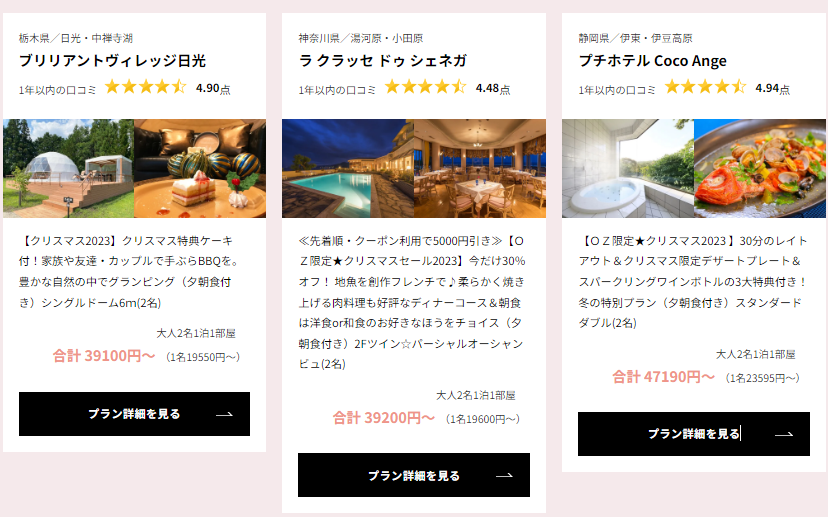
Task: Open ラ クラッセ ドゥ シェネガ hotel title
Action: pos(383,61)
